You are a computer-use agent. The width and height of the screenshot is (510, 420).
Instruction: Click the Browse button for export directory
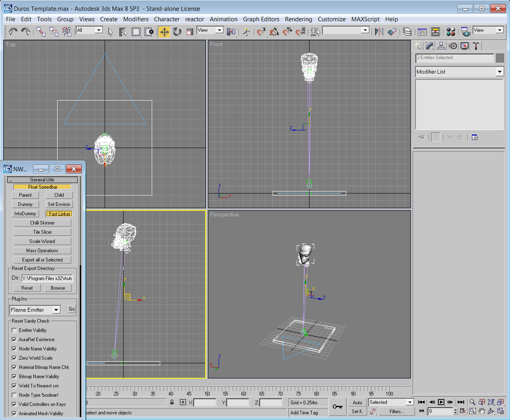coord(58,288)
